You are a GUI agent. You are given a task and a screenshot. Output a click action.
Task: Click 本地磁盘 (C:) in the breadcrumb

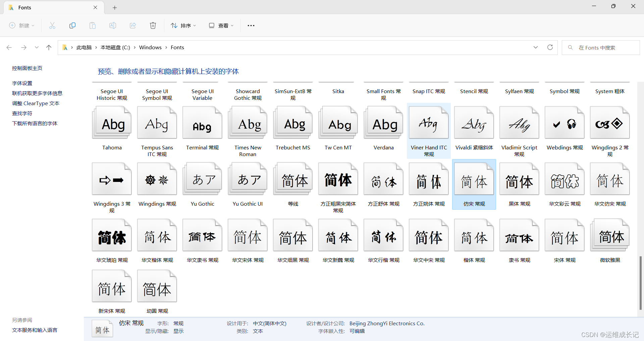pos(115,48)
